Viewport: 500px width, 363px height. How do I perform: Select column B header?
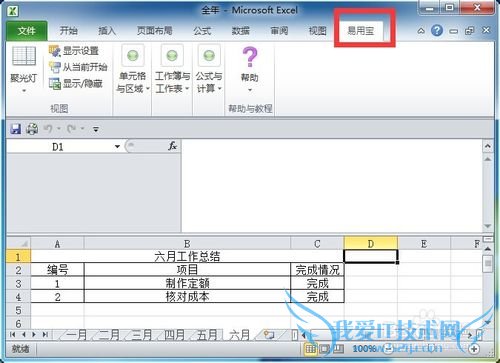tap(187, 244)
